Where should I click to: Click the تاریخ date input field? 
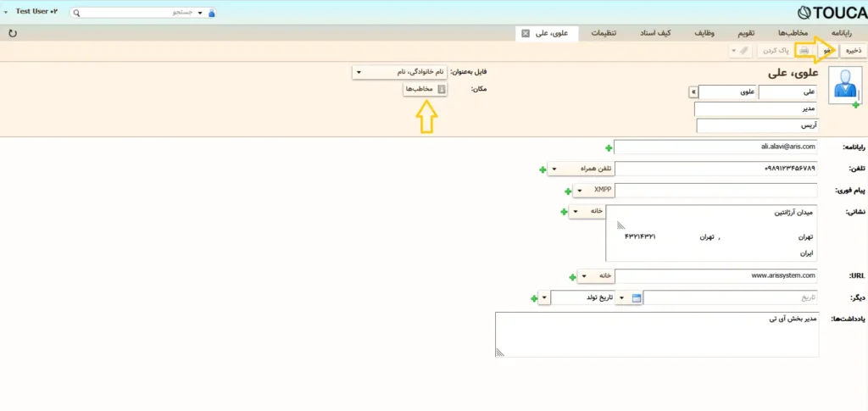click(x=730, y=297)
